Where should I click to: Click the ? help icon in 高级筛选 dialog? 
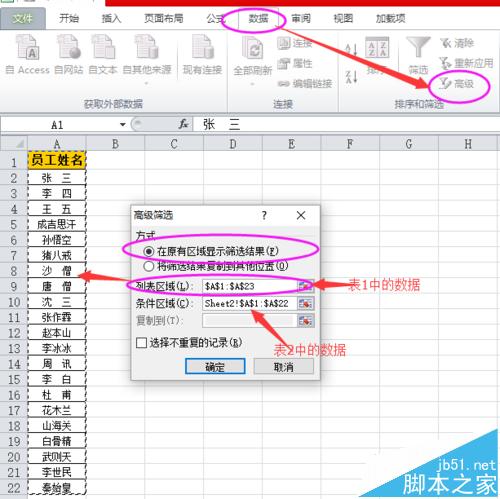pos(264,215)
